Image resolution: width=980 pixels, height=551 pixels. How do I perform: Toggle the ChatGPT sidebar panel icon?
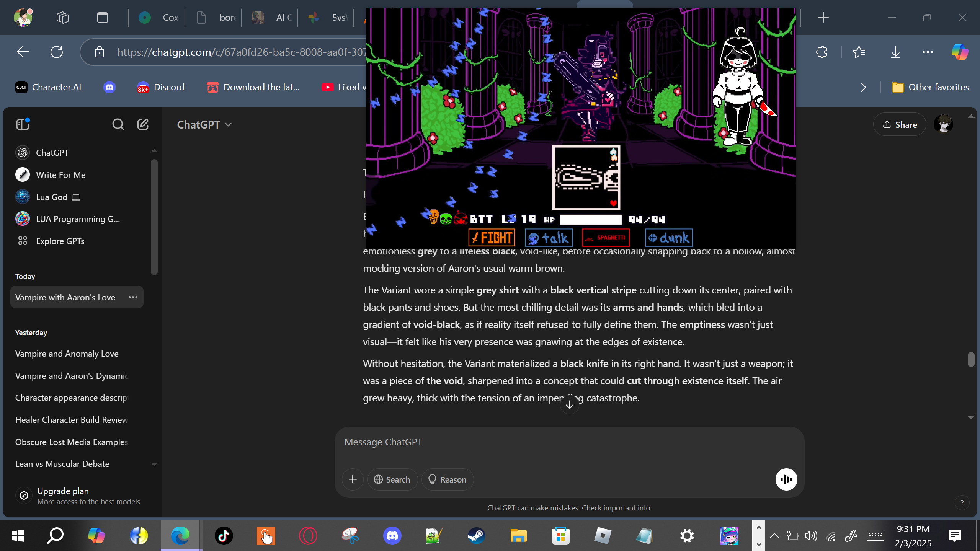point(23,124)
